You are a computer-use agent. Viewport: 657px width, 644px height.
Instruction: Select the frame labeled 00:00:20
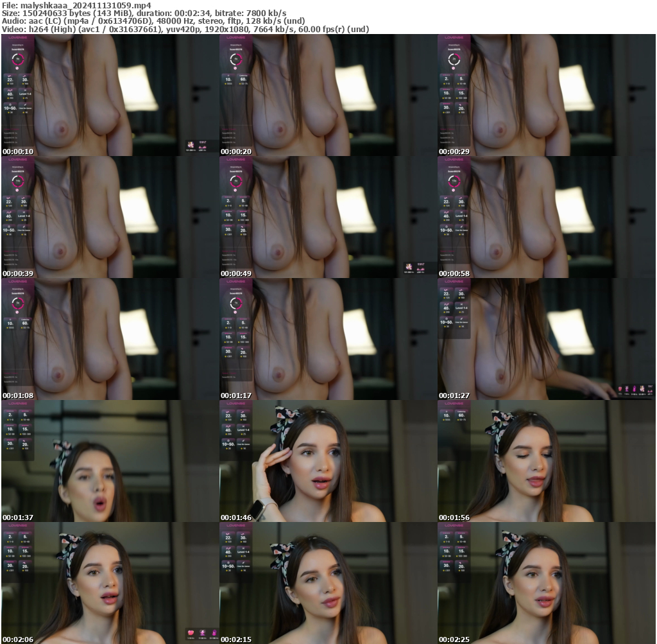(x=328, y=94)
